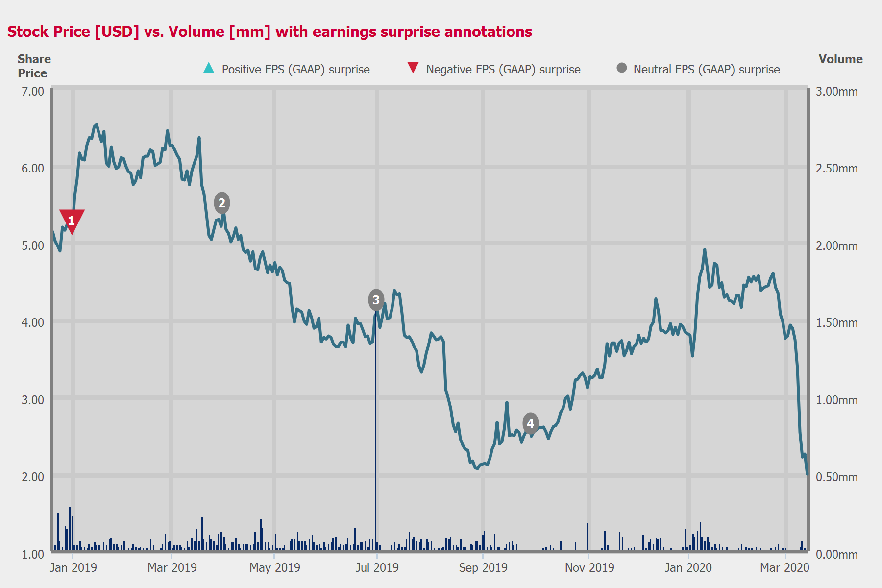Click the 2.50mm volume label
Screen dimensions: 882x588
click(836, 169)
